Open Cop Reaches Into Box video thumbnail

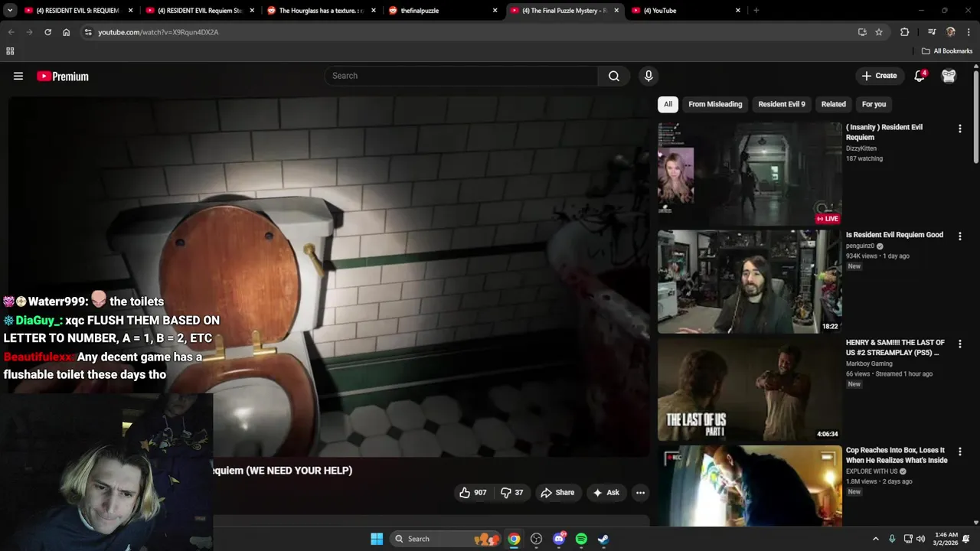pyautogui.click(x=750, y=486)
